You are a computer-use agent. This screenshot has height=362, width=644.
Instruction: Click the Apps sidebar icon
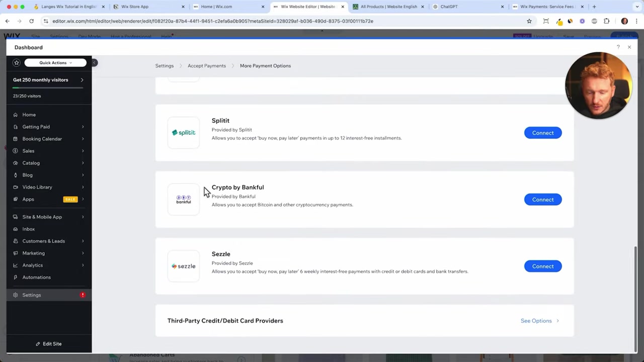point(15,199)
